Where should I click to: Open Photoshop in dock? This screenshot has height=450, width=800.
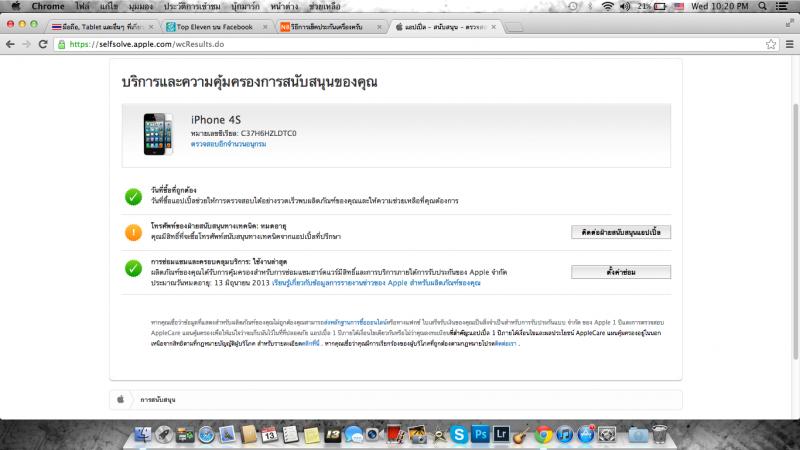pos(480,435)
